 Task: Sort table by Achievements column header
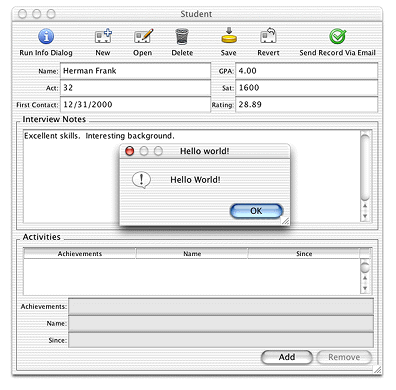[80, 254]
